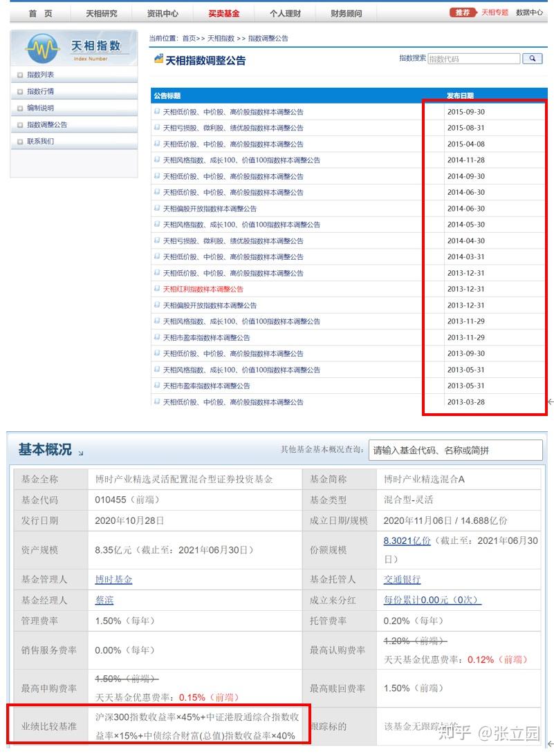Click the 请输入基金代码、名称或简拼 input box
The width and height of the screenshot is (554, 756).
click(x=456, y=451)
